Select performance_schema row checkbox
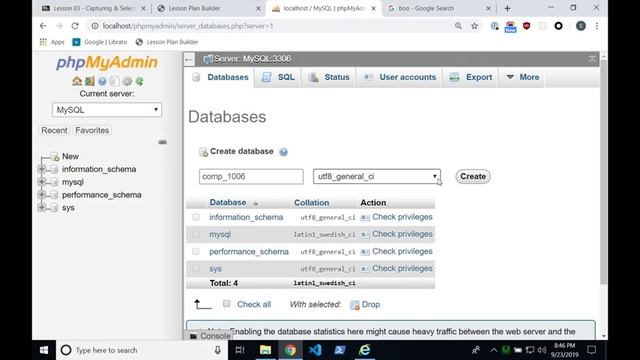This screenshot has width=640, height=360. coord(196,251)
